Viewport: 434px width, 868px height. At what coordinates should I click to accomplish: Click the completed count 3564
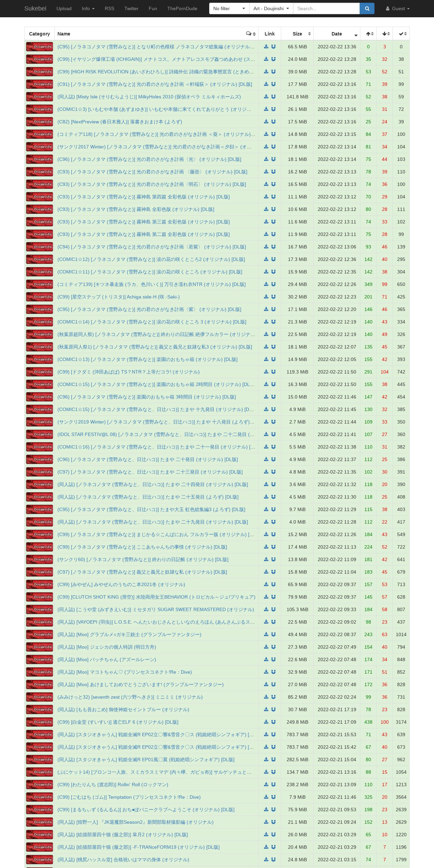(x=401, y=797)
